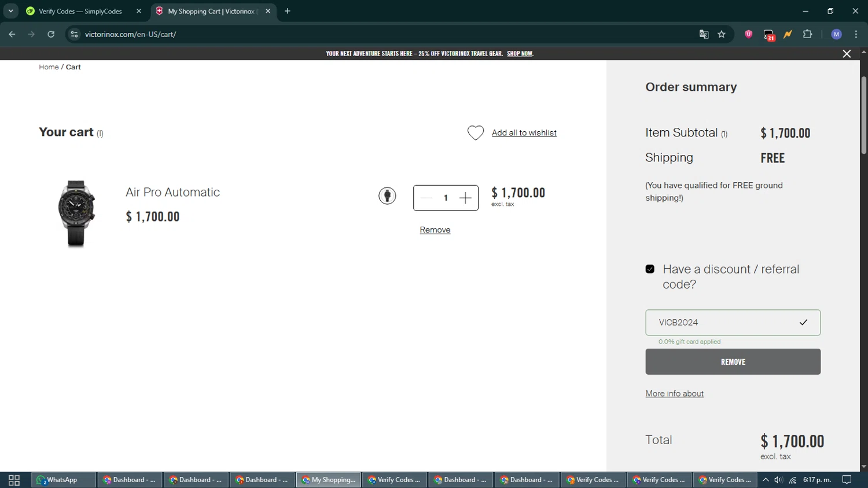Uncheck Have a discount / referral code

coord(650,269)
